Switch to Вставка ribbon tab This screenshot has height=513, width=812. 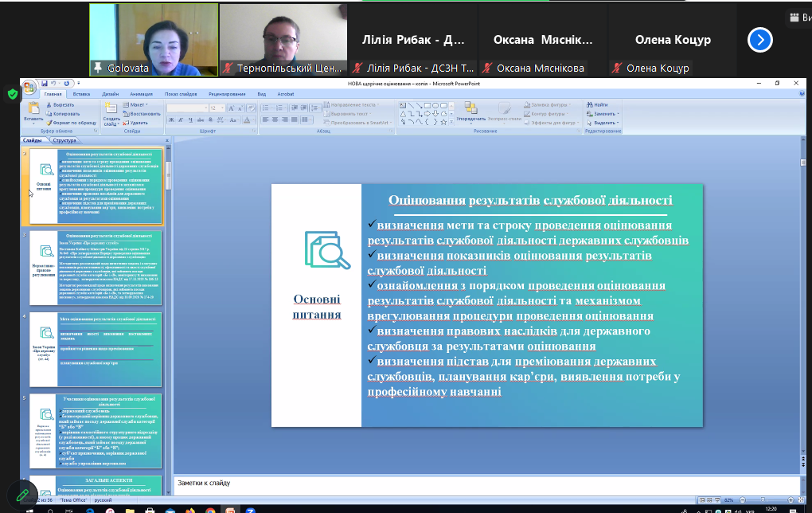pos(81,94)
